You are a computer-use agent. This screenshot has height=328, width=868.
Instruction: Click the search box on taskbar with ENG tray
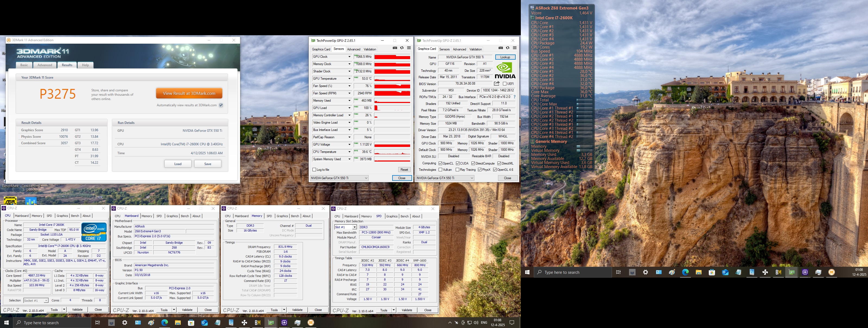tap(52, 323)
